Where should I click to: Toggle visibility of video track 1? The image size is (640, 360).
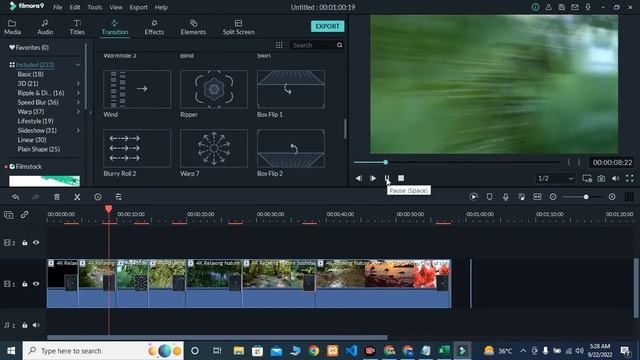(x=36, y=284)
